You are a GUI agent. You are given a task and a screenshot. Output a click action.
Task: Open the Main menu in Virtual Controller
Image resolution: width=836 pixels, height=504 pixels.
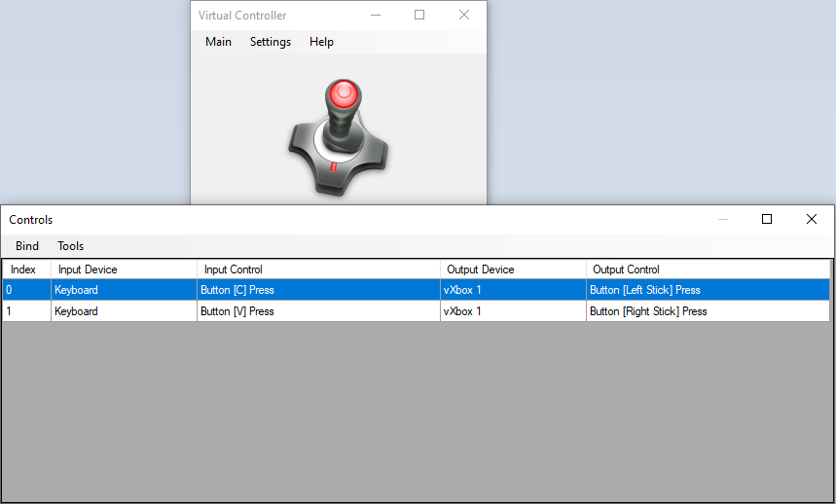[x=218, y=42]
